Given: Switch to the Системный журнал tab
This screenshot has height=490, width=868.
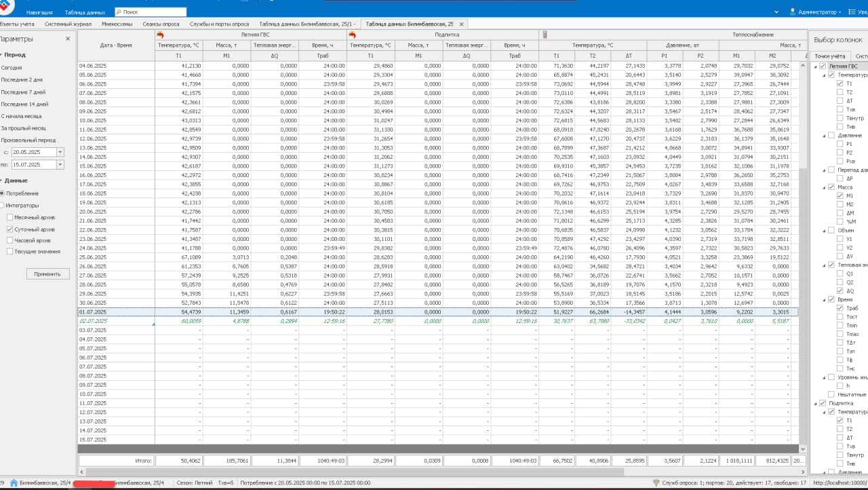Looking at the screenshot, I should click(68, 24).
